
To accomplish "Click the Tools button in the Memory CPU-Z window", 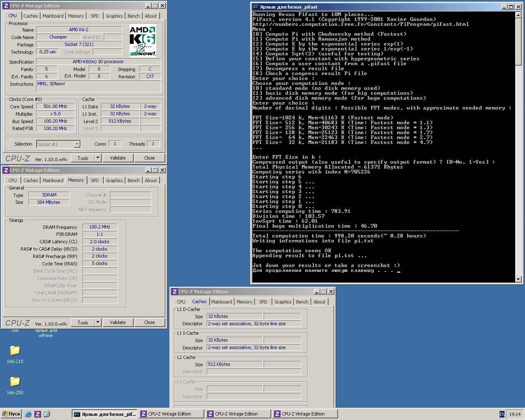I will [x=83, y=322].
